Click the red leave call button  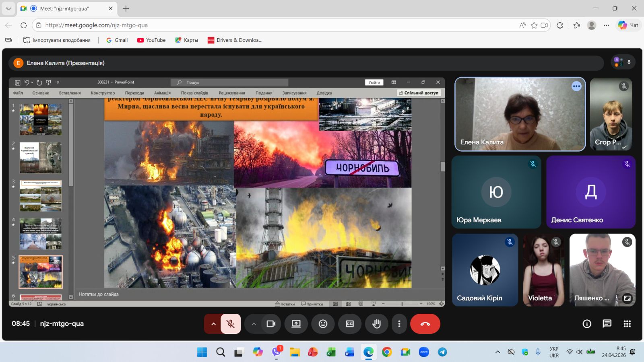tap(425, 324)
